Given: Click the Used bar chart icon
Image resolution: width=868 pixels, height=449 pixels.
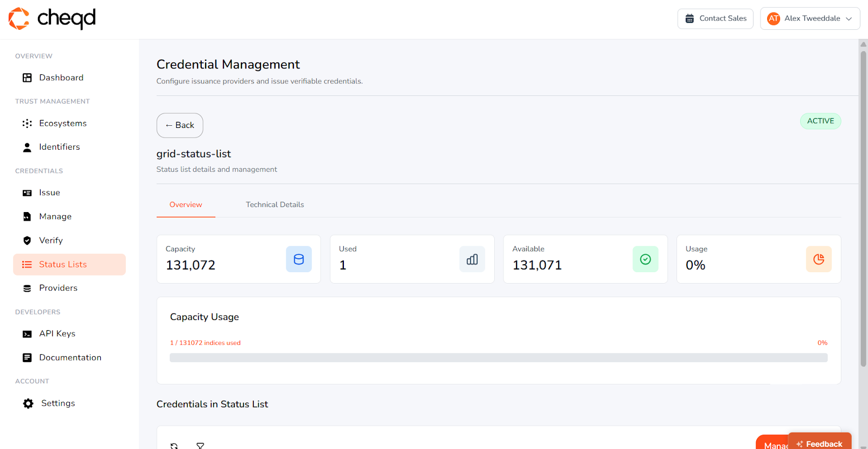Looking at the screenshot, I should [472, 259].
